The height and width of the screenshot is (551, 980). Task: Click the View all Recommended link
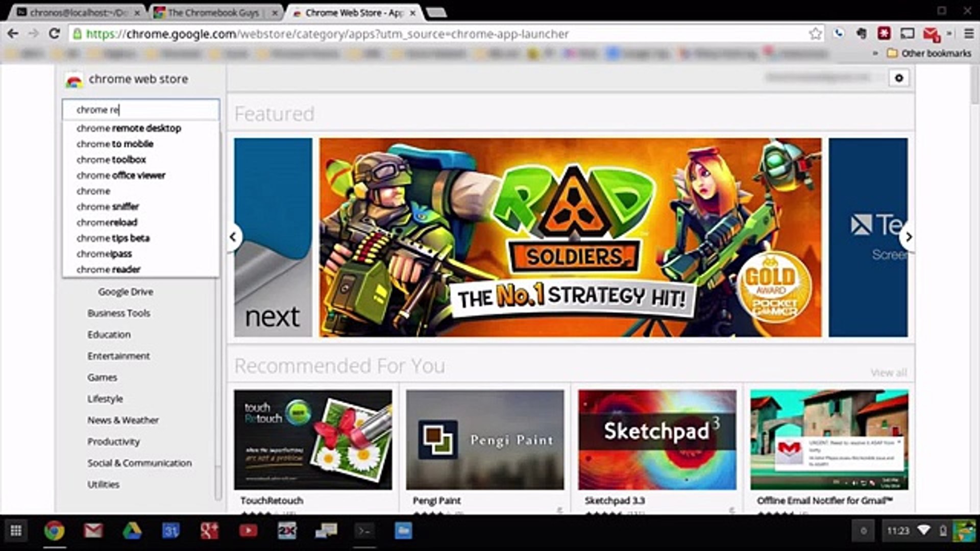pos(889,372)
